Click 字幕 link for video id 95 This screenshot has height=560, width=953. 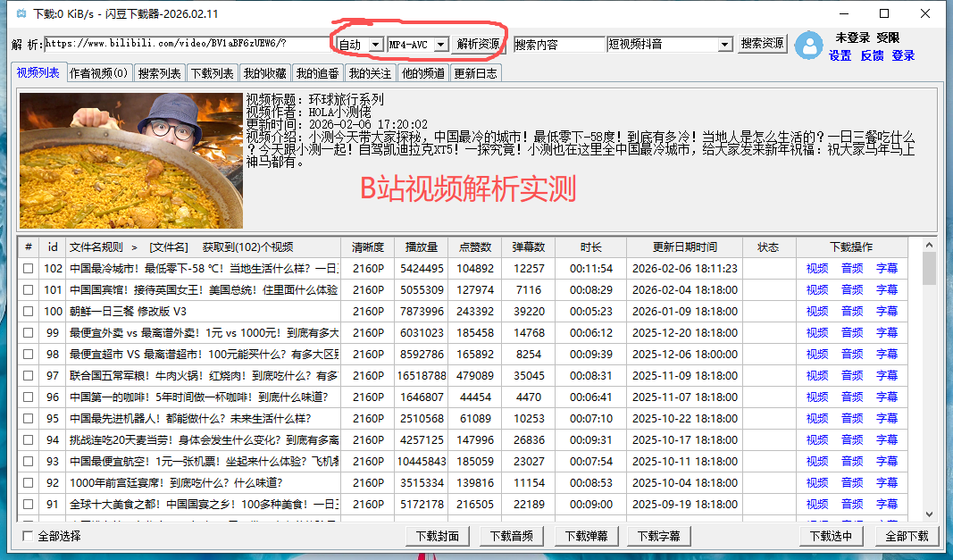(887, 419)
